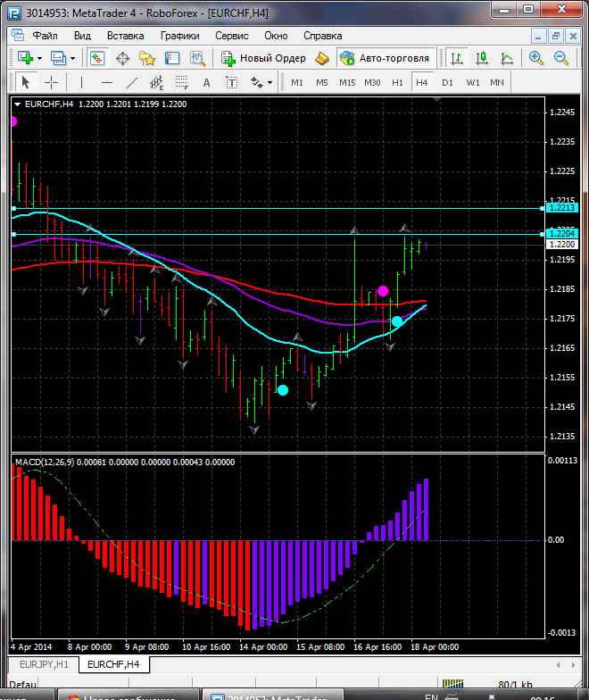Select the Crosshair tool
The image size is (589, 700).
tap(51, 82)
